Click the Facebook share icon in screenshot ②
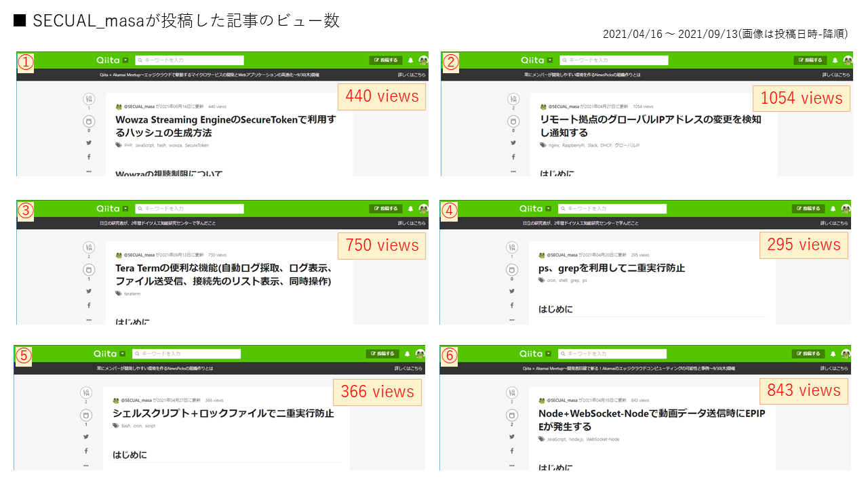Viewport: 868px width, 488px height. (x=512, y=157)
